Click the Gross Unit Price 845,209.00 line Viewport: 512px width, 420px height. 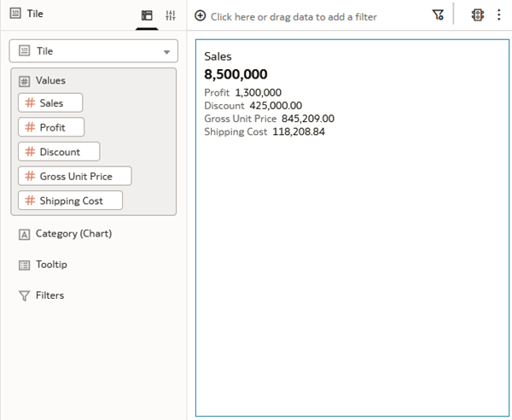(x=269, y=119)
